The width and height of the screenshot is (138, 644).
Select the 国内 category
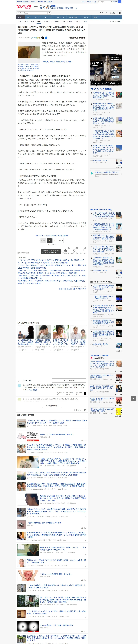(x=26, y=21)
